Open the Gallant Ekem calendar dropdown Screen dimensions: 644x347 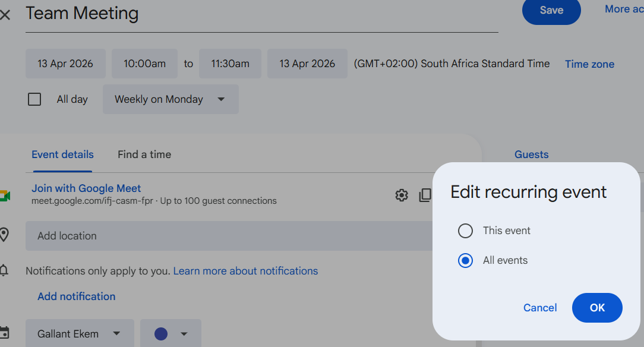click(80, 333)
